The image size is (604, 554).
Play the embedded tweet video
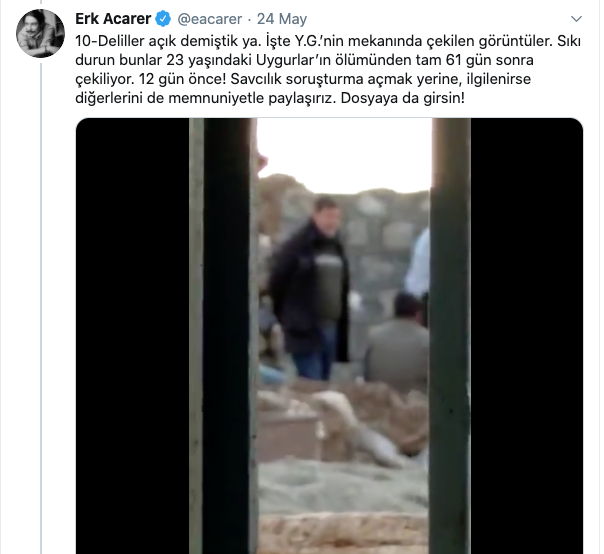click(x=329, y=336)
